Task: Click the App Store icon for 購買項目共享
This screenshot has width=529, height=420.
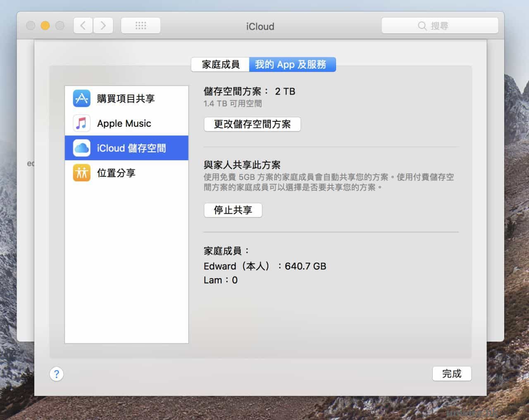Action: 81,98
